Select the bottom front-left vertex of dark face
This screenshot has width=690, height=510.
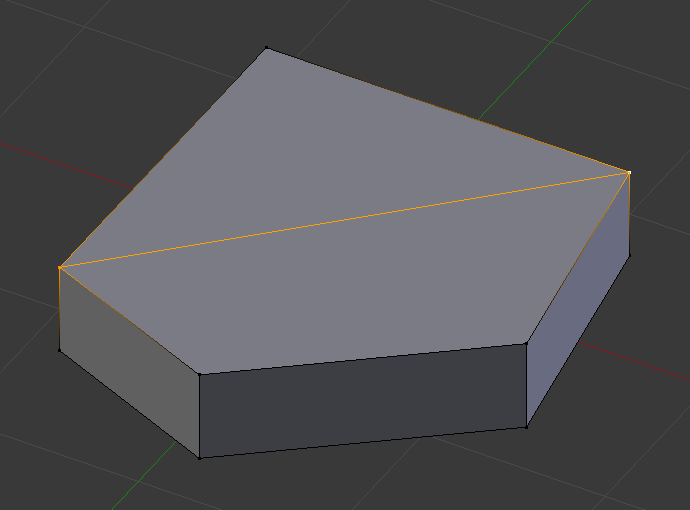(x=199, y=458)
